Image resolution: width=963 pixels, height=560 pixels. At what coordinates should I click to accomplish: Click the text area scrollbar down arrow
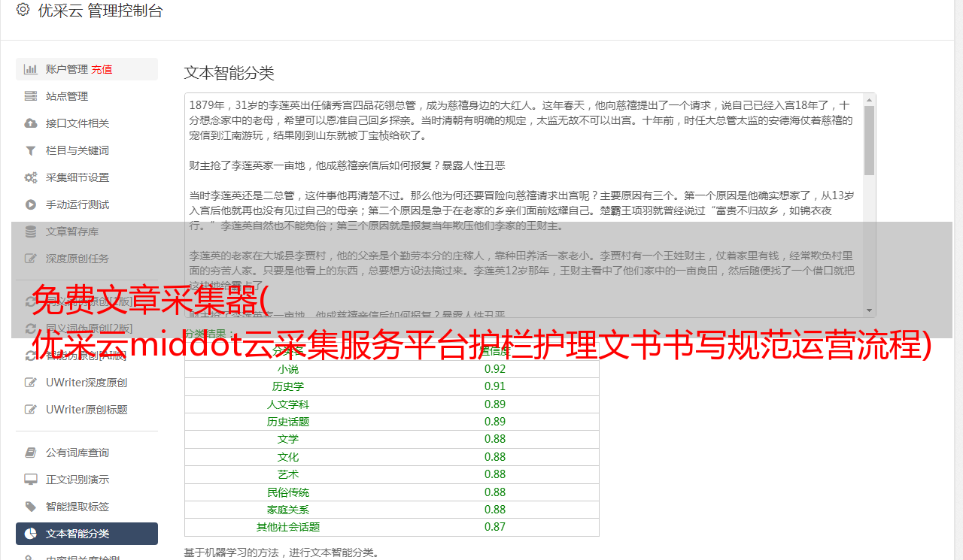tap(870, 310)
